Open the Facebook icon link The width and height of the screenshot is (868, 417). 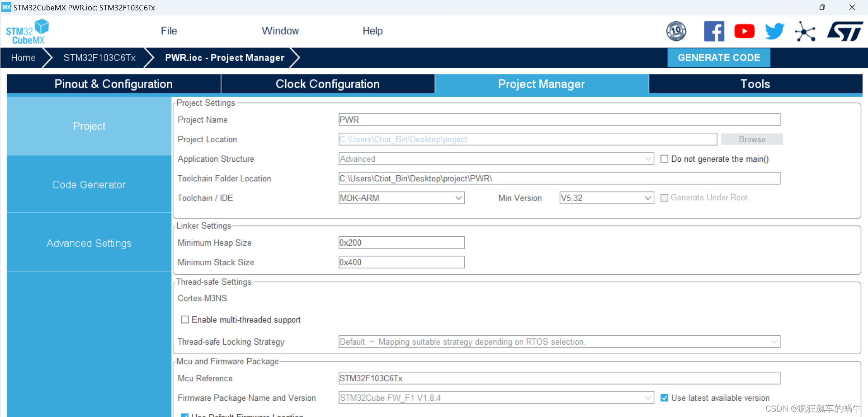coord(714,31)
